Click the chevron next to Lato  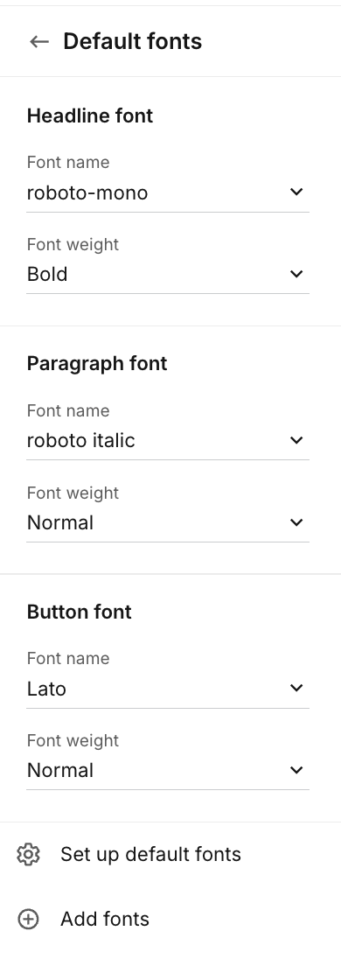pos(296,688)
